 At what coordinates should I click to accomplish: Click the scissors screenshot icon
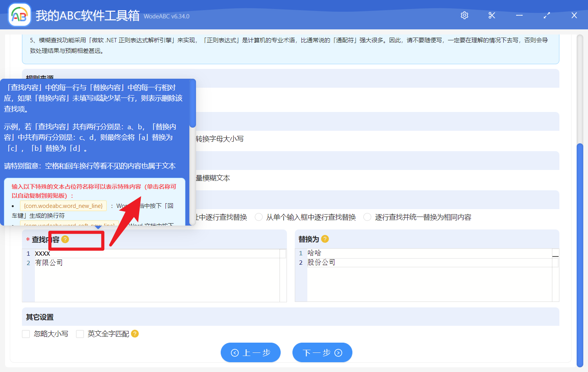point(492,15)
